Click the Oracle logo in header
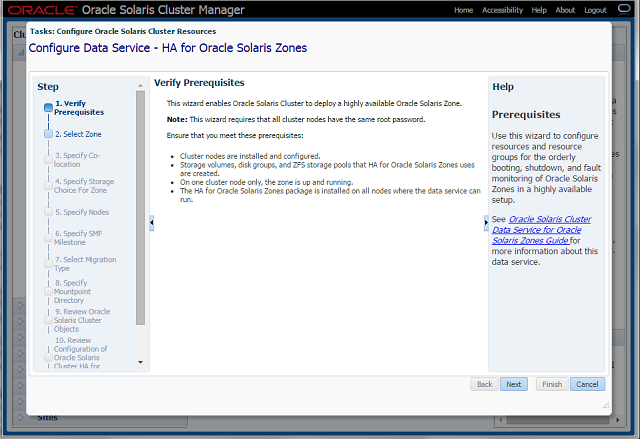The image size is (640, 439). tap(42, 10)
